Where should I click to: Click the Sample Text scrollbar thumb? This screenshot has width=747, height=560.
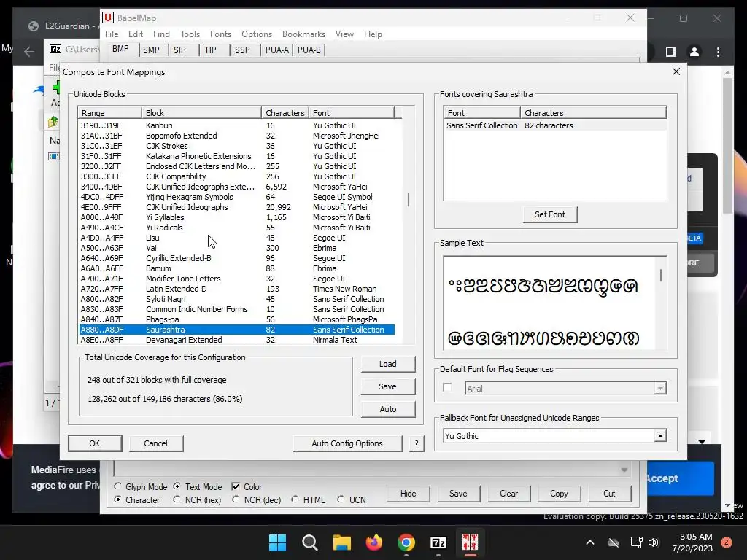[x=661, y=275]
